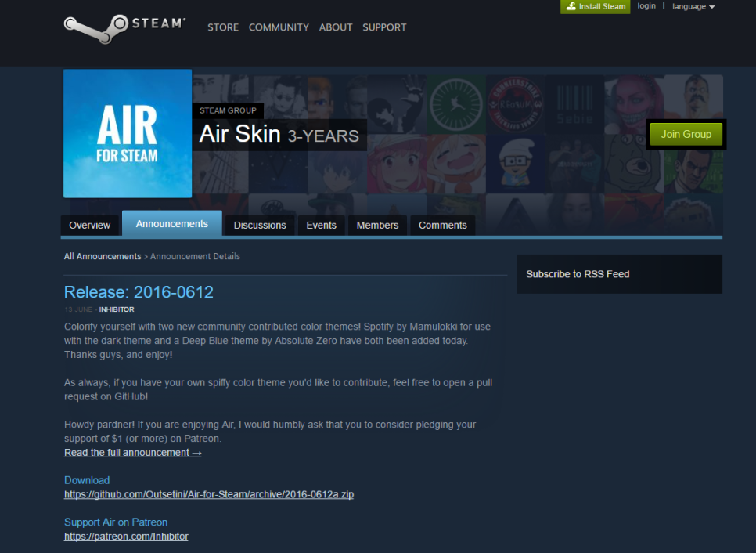756x553 pixels.
Task: Click the smurf with glasses avatar
Action: 515,164
